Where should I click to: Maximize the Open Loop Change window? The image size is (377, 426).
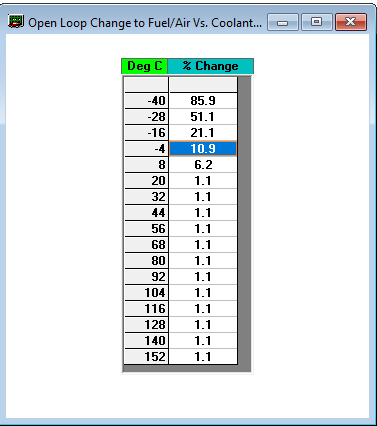[317, 22]
